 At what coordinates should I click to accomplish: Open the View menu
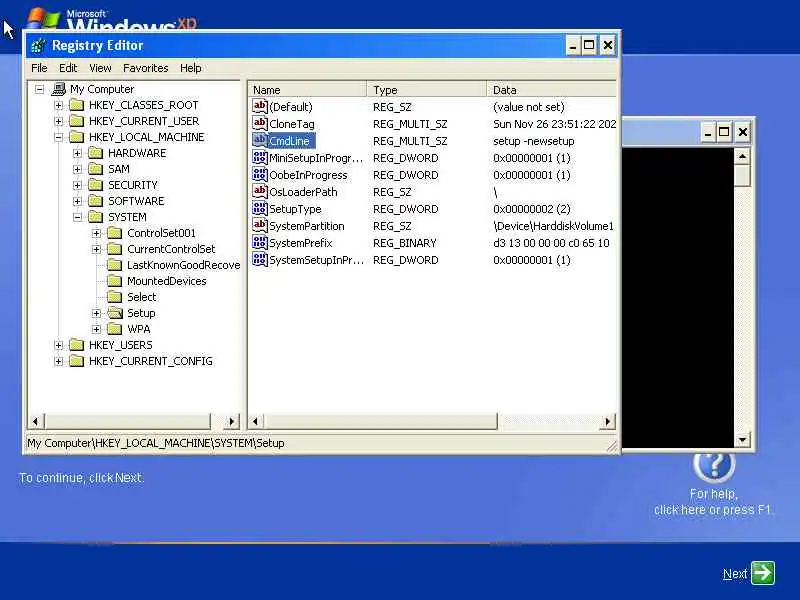click(x=100, y=68)
